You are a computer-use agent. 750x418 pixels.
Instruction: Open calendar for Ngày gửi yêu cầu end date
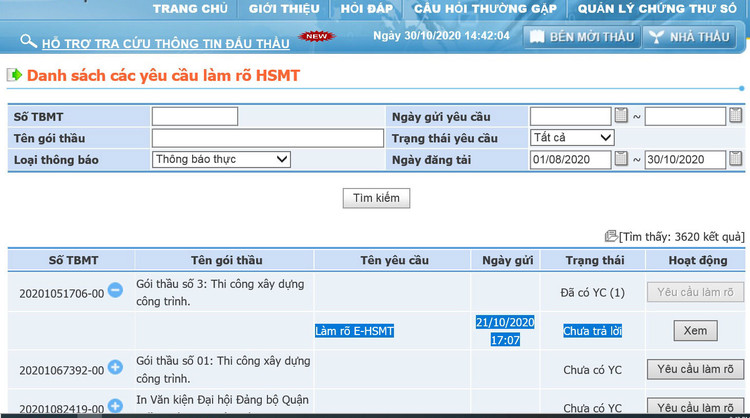pyautogui.click(x=736, y=115)
